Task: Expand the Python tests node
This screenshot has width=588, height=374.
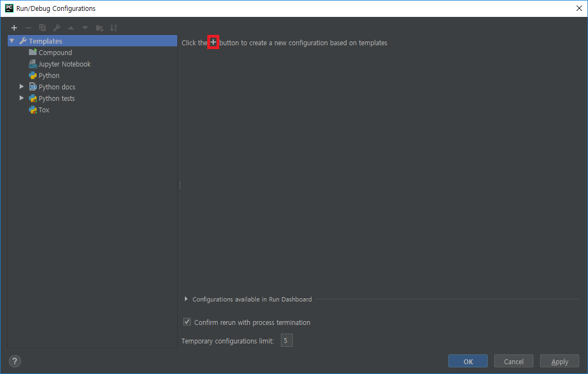Action: pos(22,98)
